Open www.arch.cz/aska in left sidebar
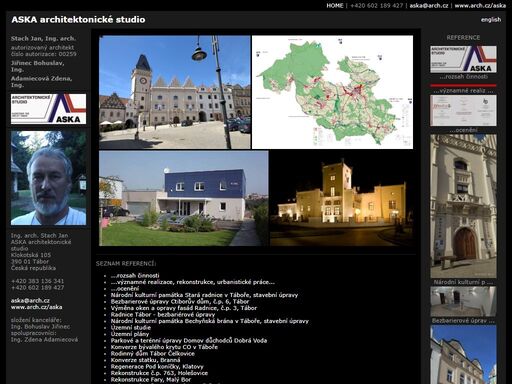This screenshot has height=384, width=512. (x=36, y=307)
